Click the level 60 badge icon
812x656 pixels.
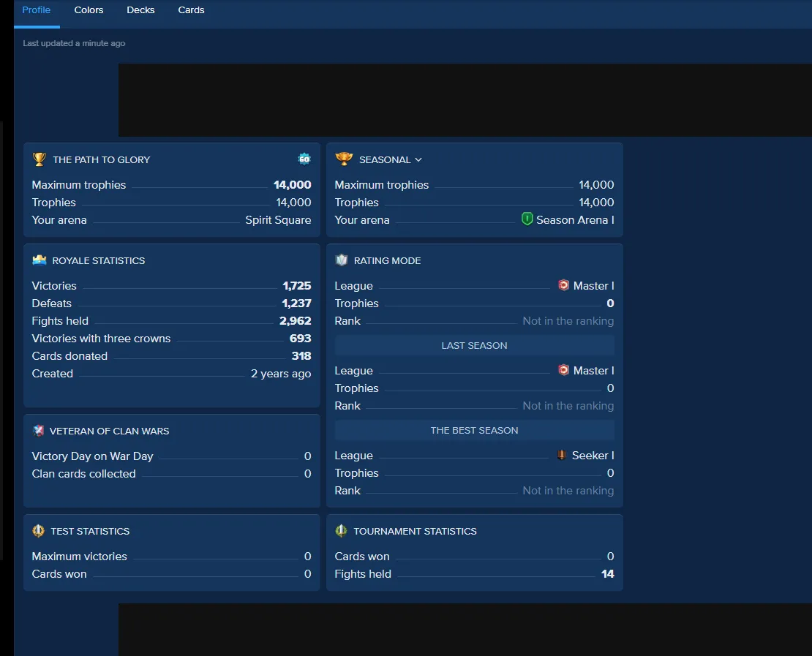304,159
